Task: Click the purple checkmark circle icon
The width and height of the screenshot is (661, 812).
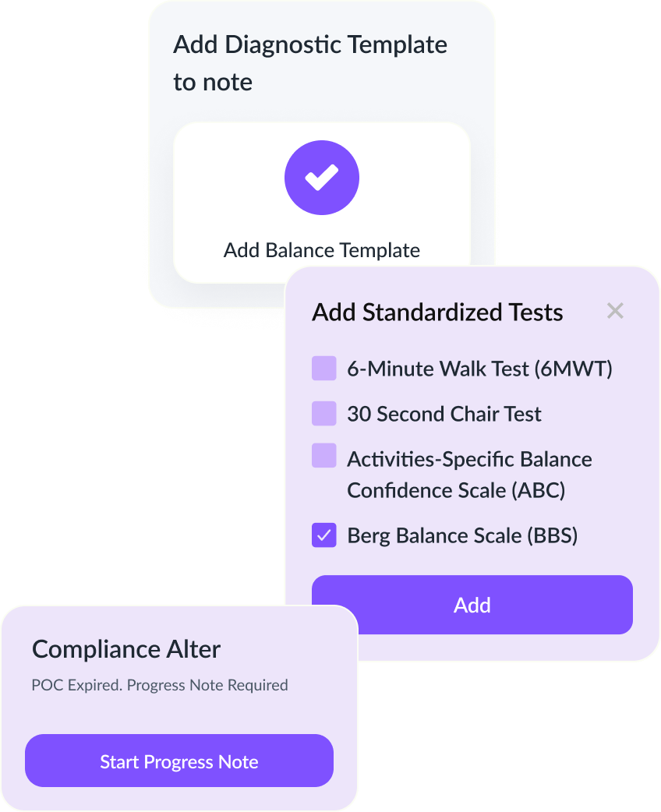Action: pyautogui.click(x=322, y=178)
